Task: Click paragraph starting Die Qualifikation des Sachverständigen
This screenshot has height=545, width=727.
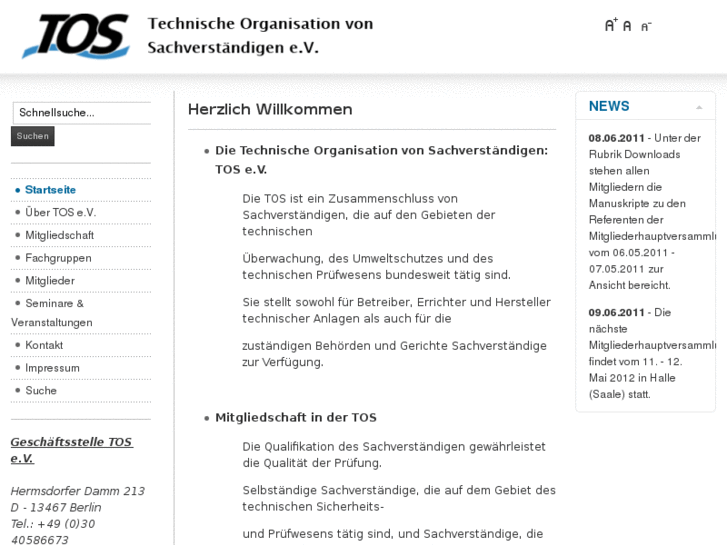Action: (x=394, y=455)
